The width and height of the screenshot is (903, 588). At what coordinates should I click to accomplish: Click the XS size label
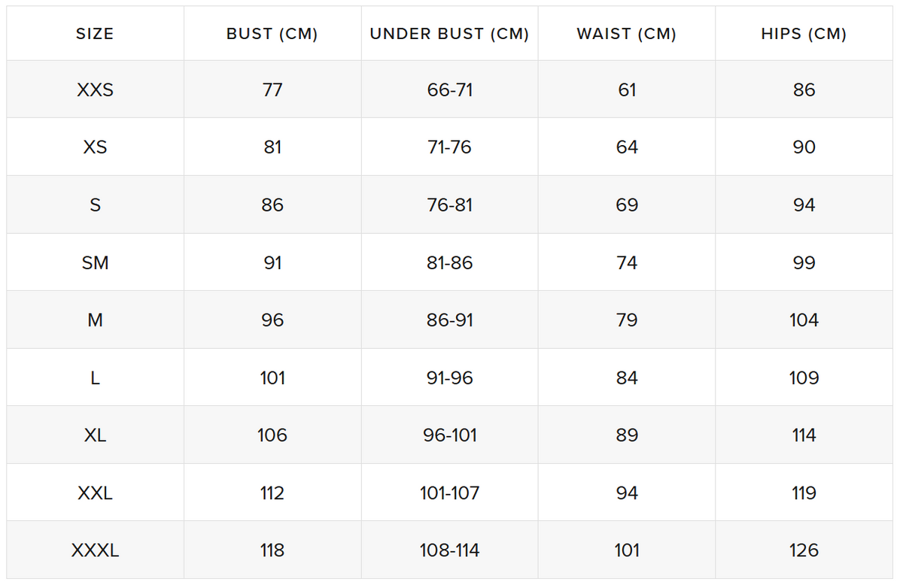(95, 147)
